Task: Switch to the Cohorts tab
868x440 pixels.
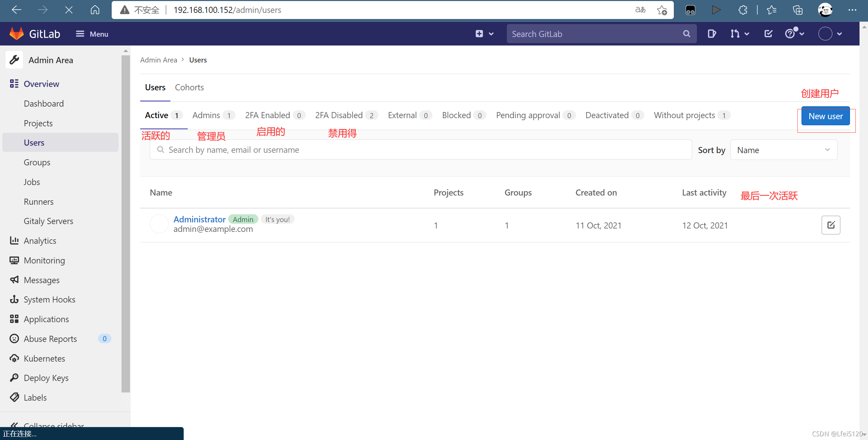Action: point(189,87)
